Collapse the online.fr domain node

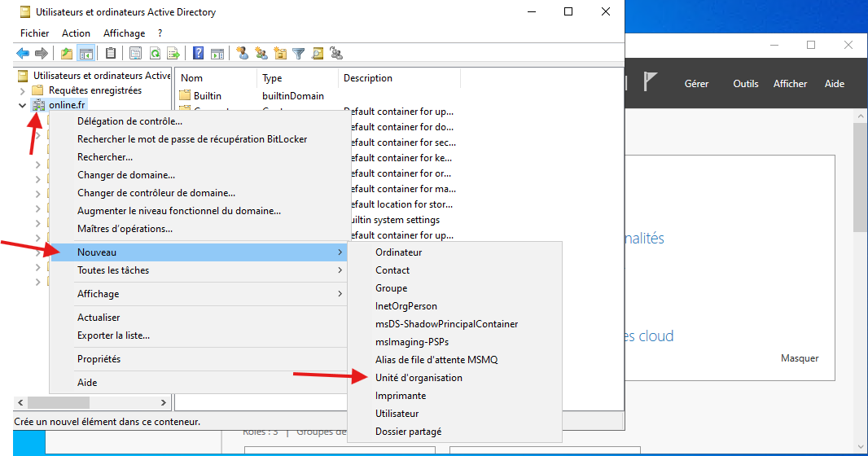tap(22, 104)
